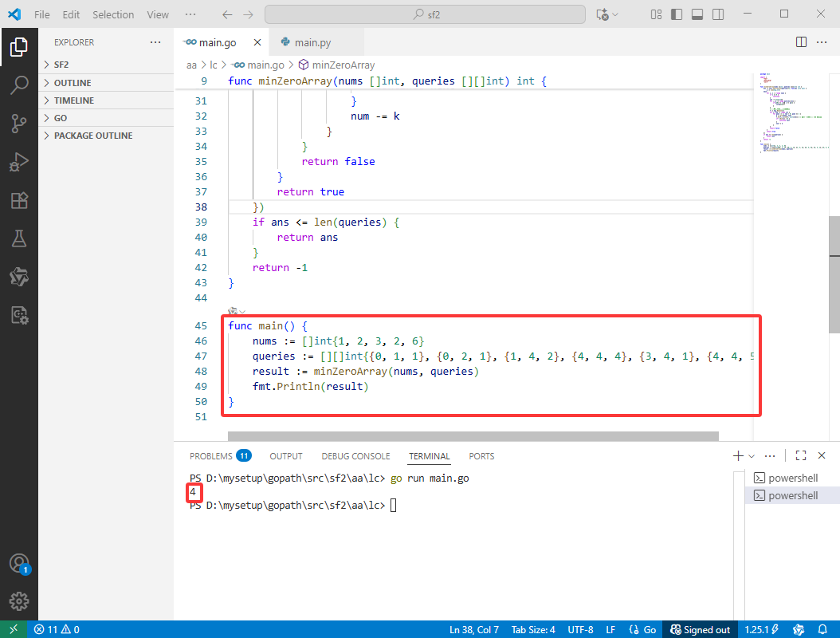Open Explorer views and more actions
840x638 pixels.
[155, 41]
